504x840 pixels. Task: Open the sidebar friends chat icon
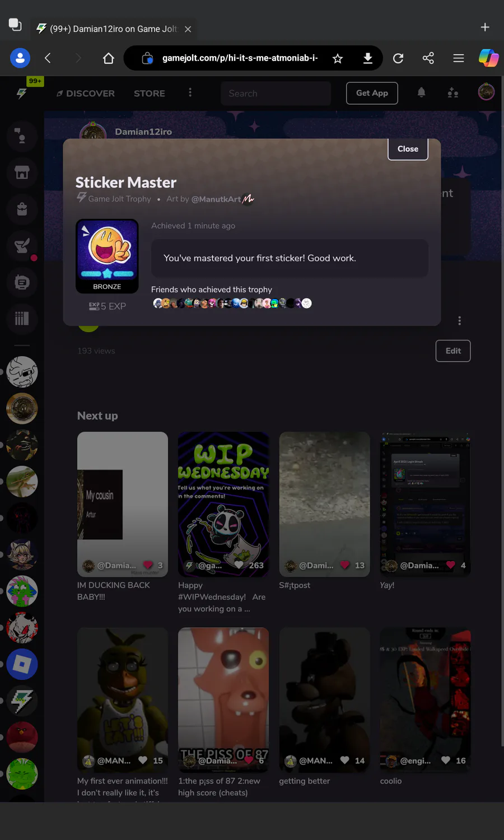pos(22,136)
